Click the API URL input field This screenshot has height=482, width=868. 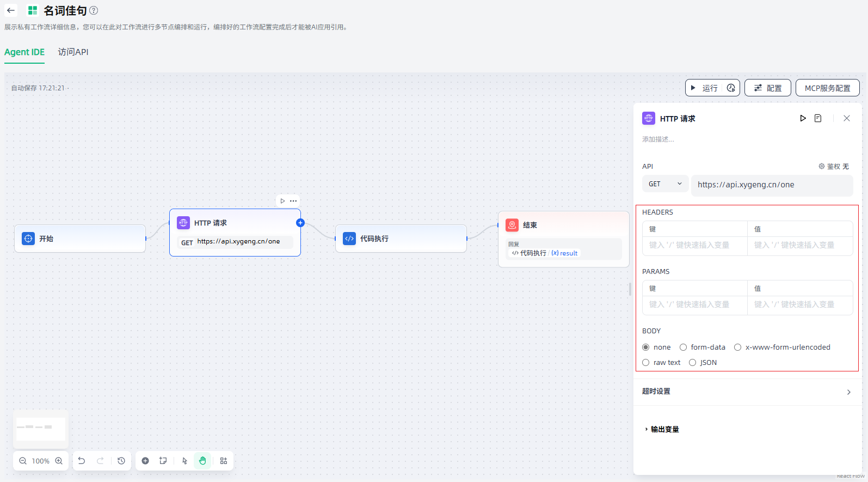click(772, 185)
